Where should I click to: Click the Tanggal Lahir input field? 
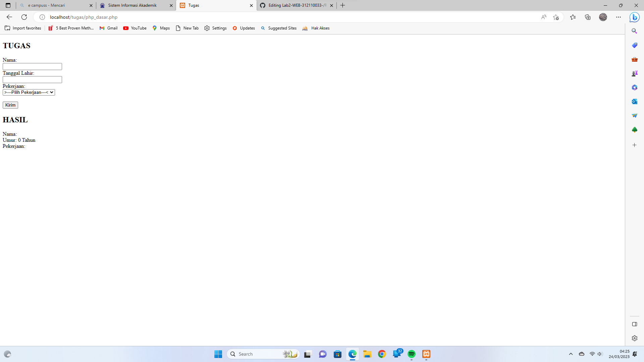coord(32,80)
